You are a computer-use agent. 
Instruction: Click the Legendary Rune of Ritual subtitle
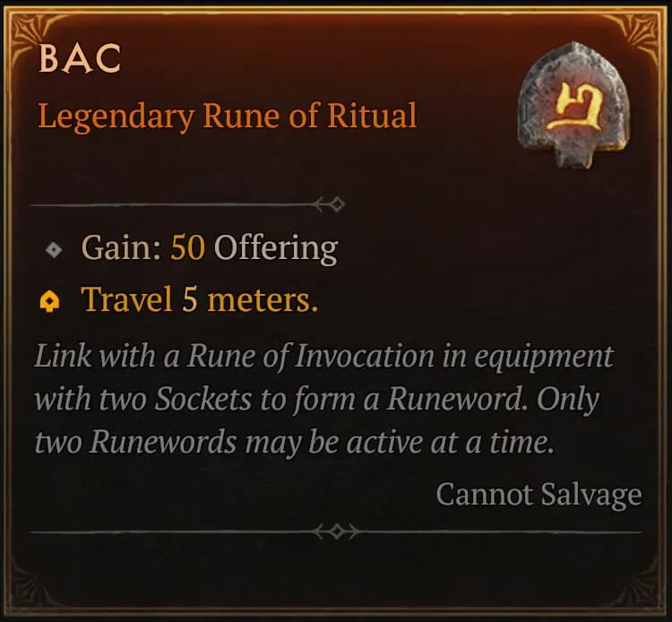point(228,117)
